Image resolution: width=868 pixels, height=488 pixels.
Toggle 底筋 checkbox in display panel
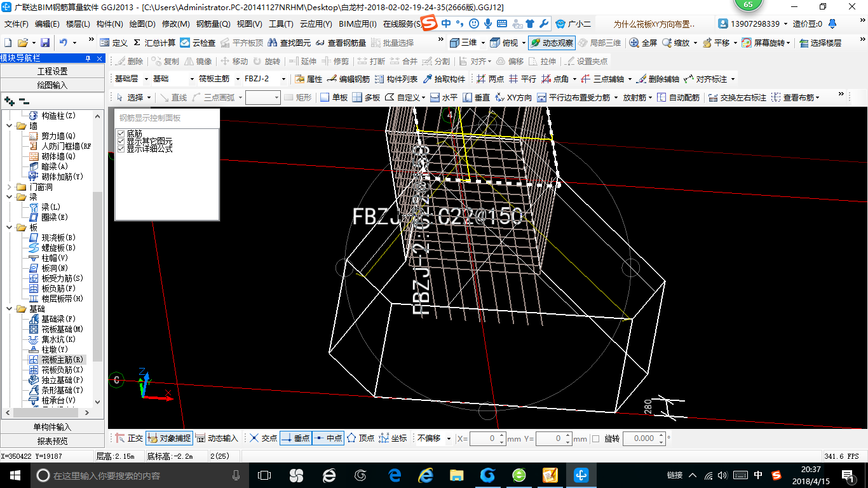pos(121,133)
